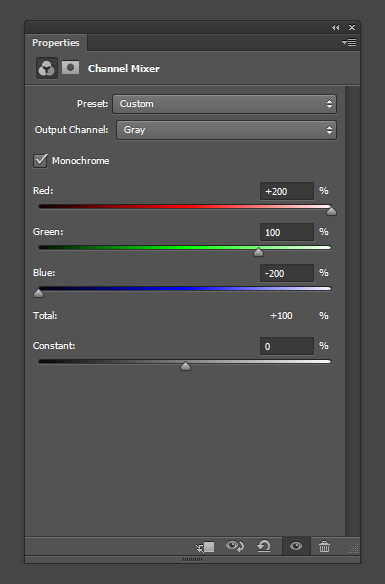Switch to the Properties tab

(56, 43)
